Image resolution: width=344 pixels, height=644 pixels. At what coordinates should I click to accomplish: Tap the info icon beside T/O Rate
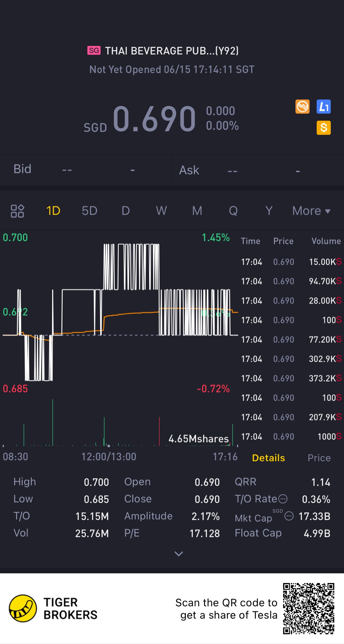coord(283,499)
